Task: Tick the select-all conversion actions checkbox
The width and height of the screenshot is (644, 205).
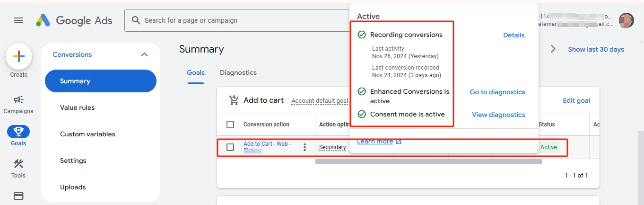Action: coord(230,125)
